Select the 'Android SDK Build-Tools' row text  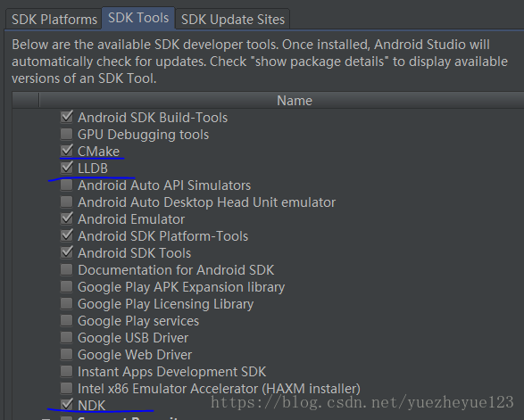tap(153, 118)
